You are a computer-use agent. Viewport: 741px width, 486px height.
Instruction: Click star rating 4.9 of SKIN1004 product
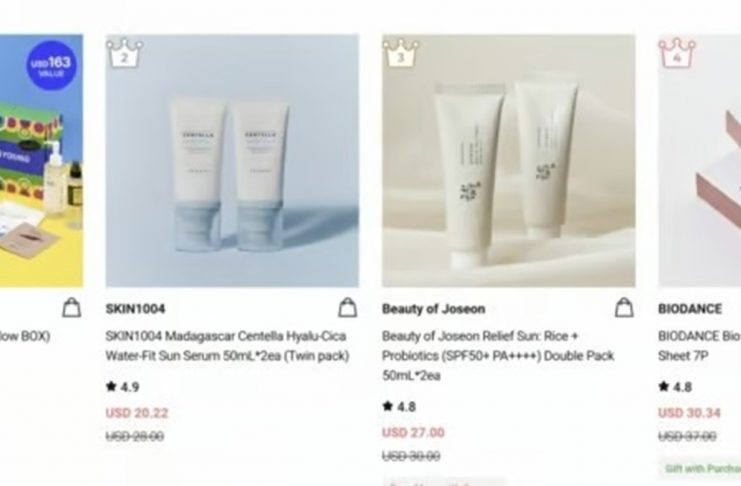[122, 387]
